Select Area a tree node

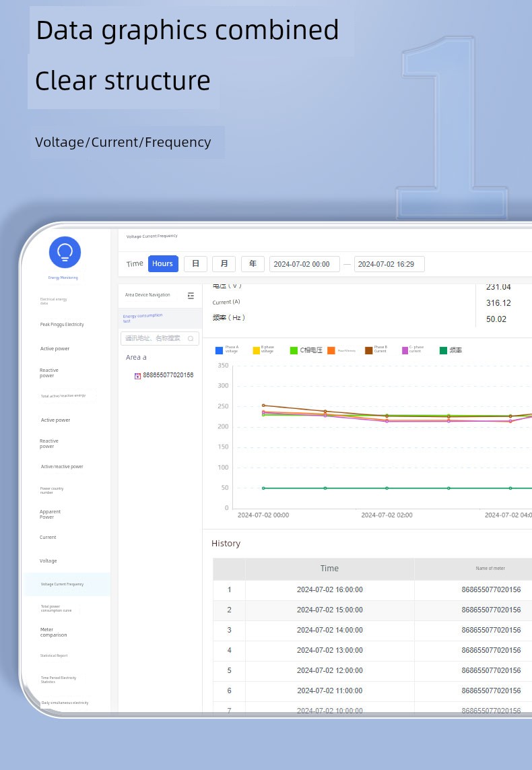[x=136, y=358]
